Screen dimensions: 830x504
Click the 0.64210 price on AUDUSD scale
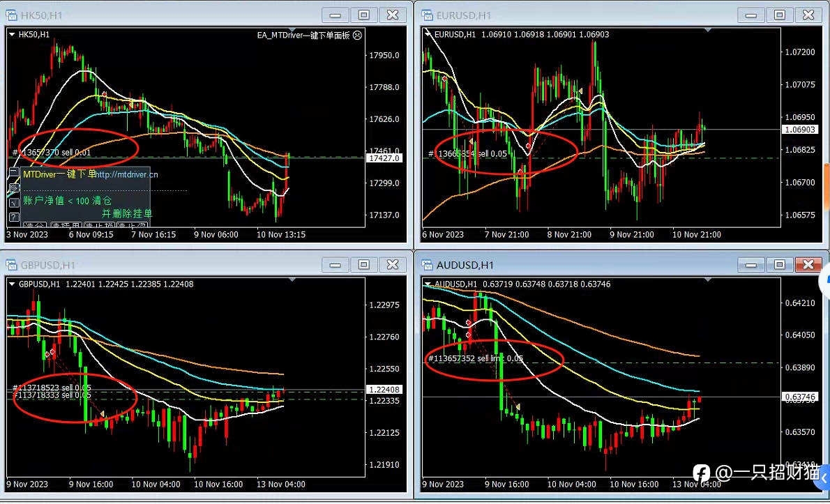(x=800, y=303)
